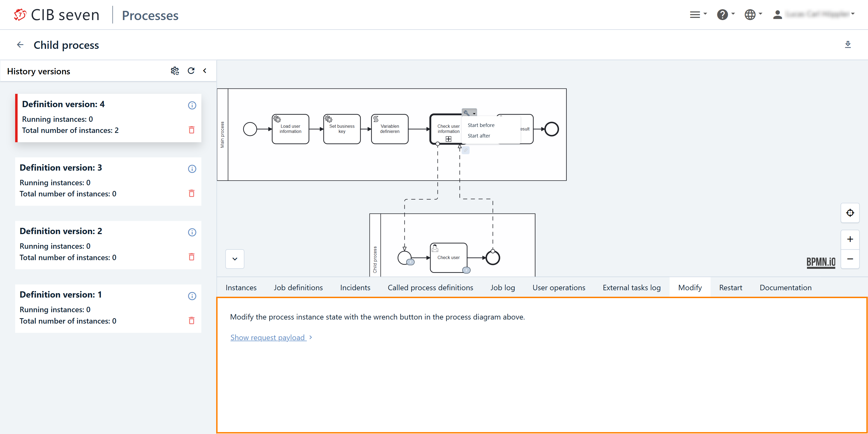Select Start before in wrench menu
Screen dimensions: 868x434
click(x=481, y=125)
